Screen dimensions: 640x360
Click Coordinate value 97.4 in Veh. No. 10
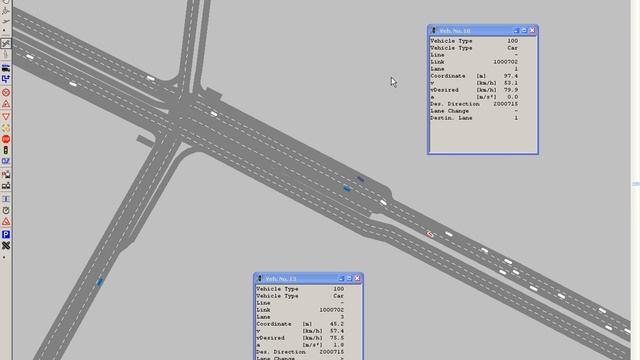[x=511, y=76]
